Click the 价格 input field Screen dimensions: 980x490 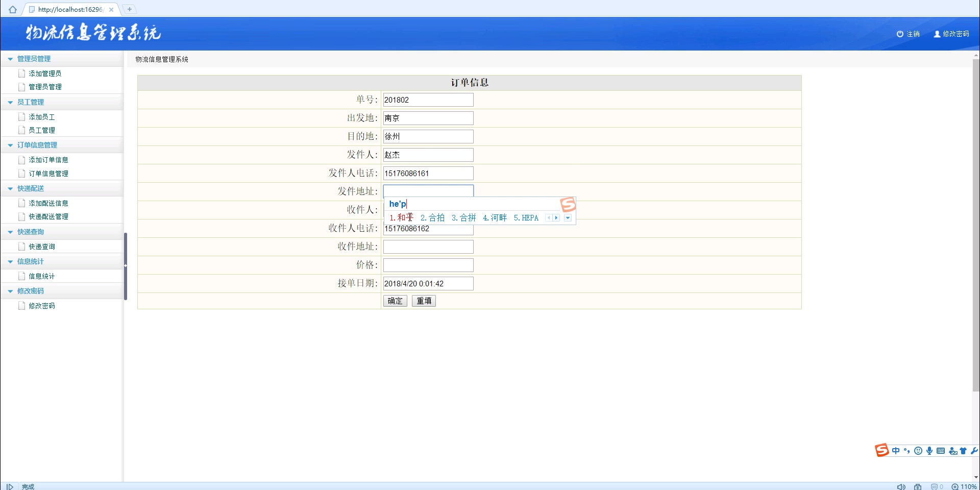point(428,265)
